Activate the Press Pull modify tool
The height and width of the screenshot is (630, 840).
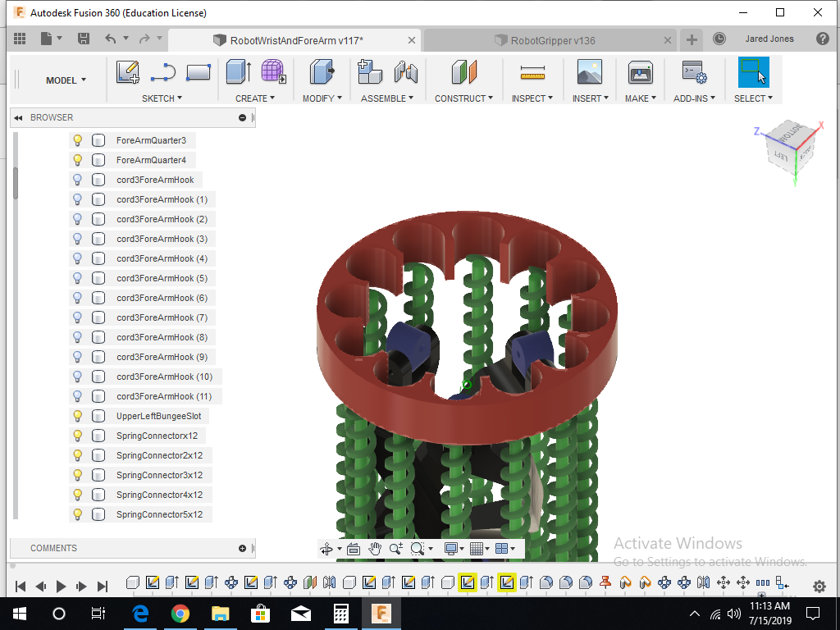coord(322,72)
